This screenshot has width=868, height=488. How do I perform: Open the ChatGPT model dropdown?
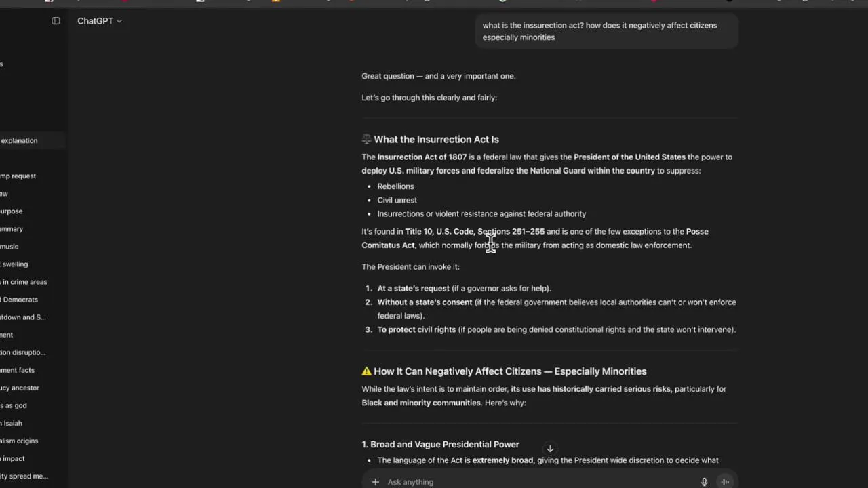99,21
